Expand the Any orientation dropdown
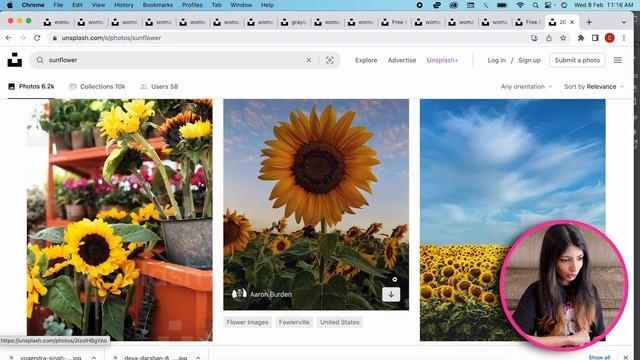Viewport: 640px width, 360px height. point(527,87)
